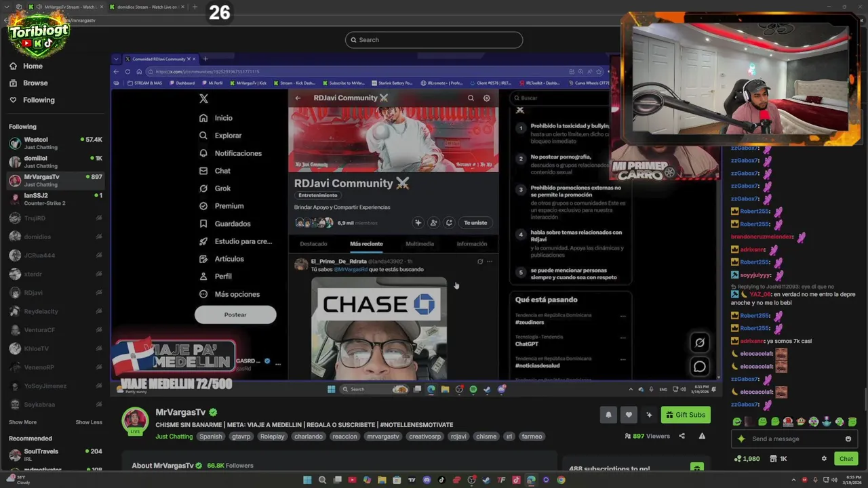The height and width of the screenshot is (488, 868).
Task: Click the 1,980 channel points indicator
Action: [747, 459]
